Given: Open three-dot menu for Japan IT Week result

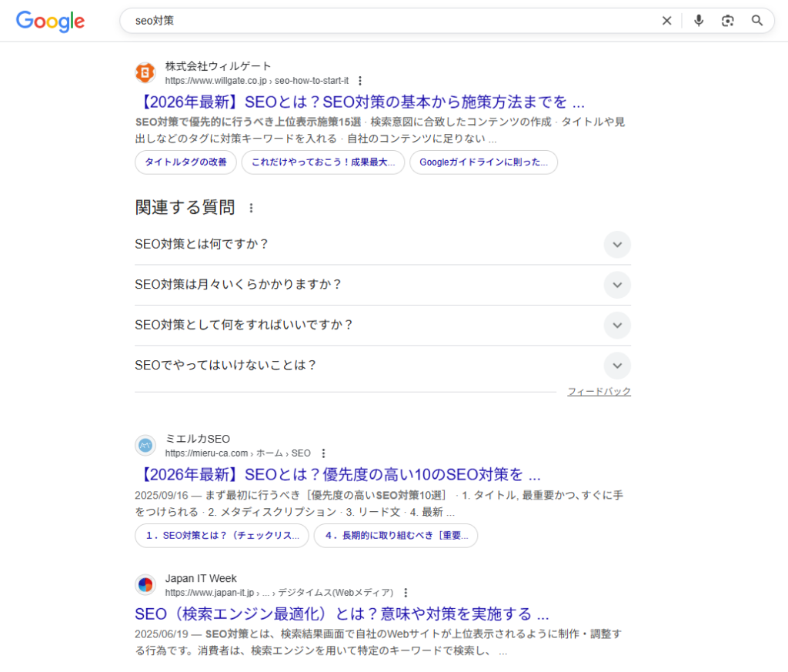Looking at the screenshot, I should tap(406, 593).
